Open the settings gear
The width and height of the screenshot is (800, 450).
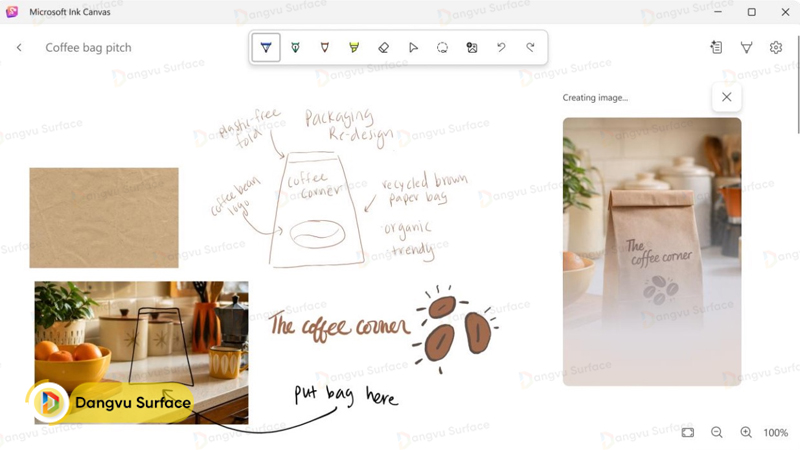click(x=776, y=47)
